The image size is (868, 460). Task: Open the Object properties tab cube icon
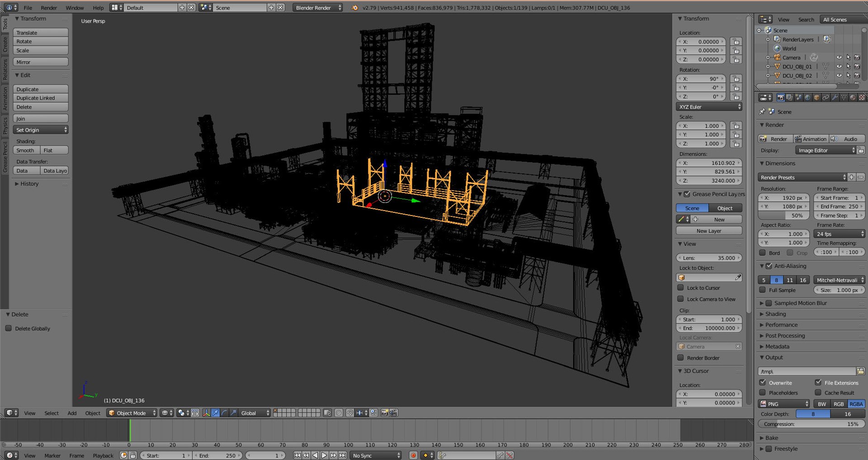(816, 98)
